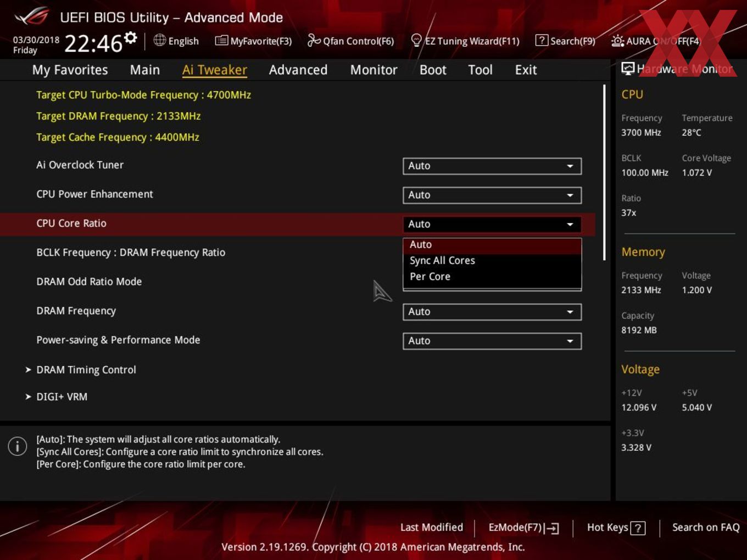Click BCLK value 100.00 MHz

645,172
